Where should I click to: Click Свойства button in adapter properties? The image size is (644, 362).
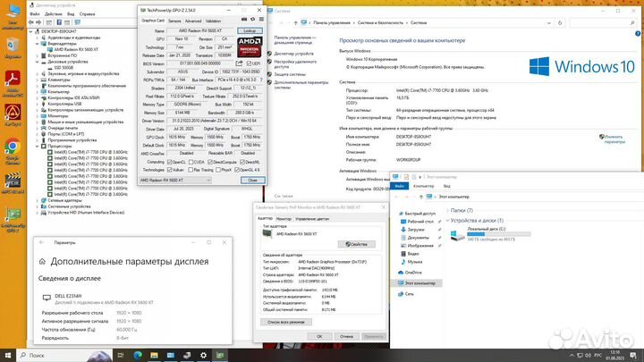click(356, 244)
